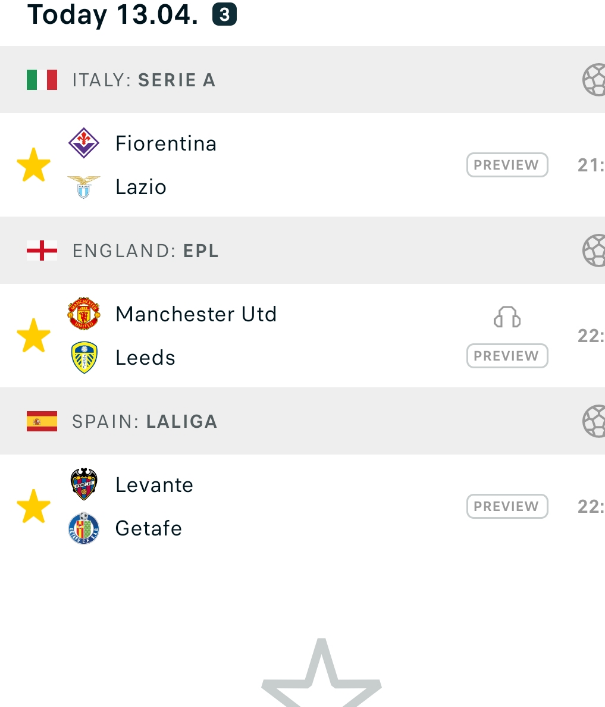Image resolution: width=605 pixels, height=707 pixels.
Task: Open the Spain LaLiga league header
Action: [302, 421]
